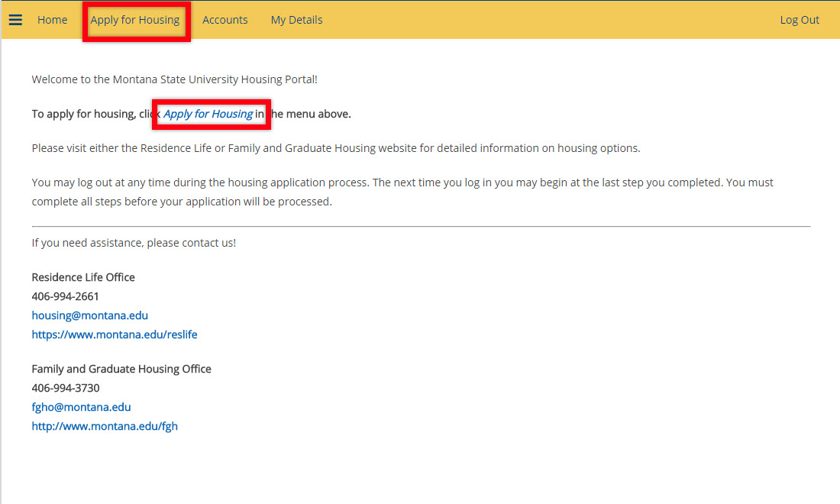Screen dimensions: 840x504
Task: Click the Welcome to Montana State University text
Action: tap(174, 79)
